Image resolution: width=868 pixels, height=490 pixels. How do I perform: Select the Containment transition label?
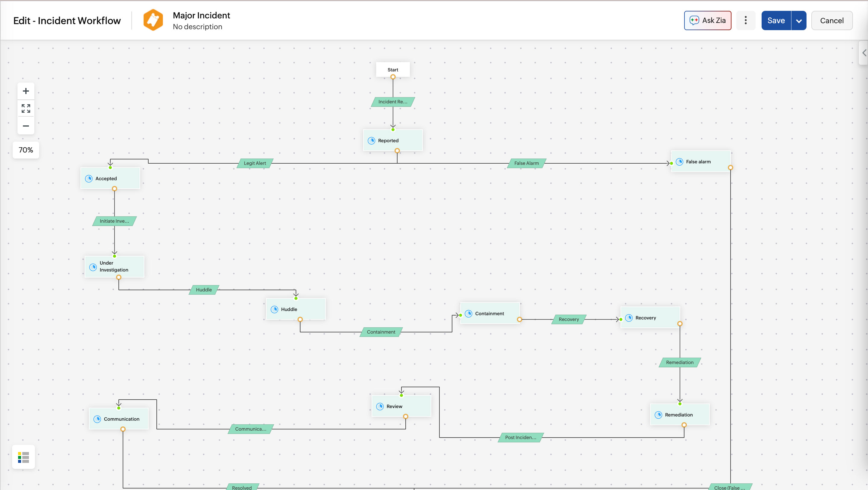(381, 332)
